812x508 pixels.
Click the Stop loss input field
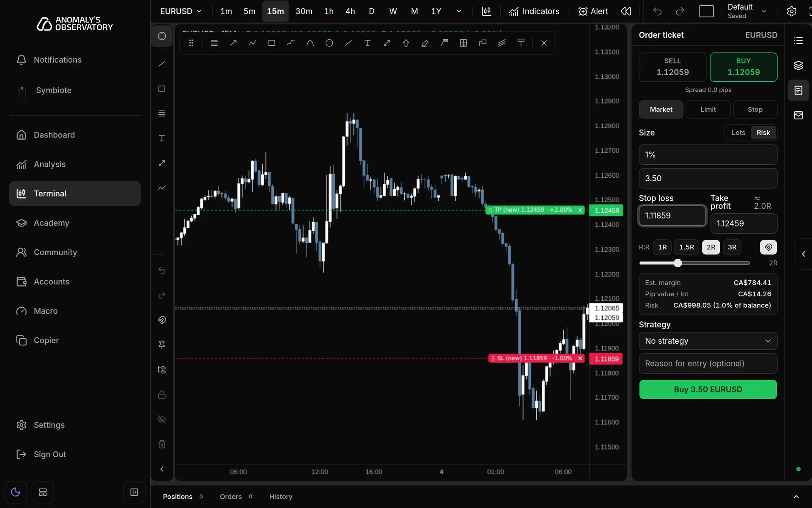coord(672,216)
